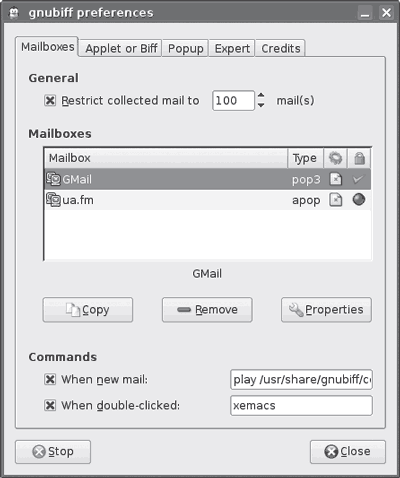Increase mail limit with the up arrow

261,96
